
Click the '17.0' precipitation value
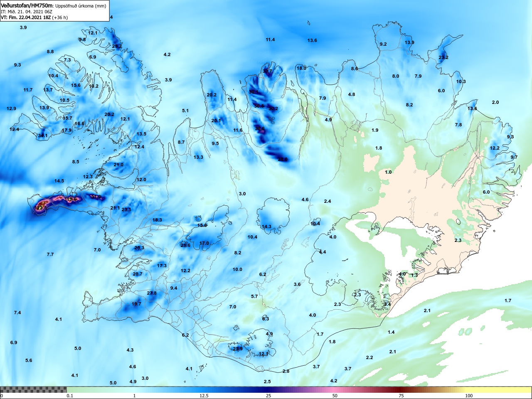[204, 243]
